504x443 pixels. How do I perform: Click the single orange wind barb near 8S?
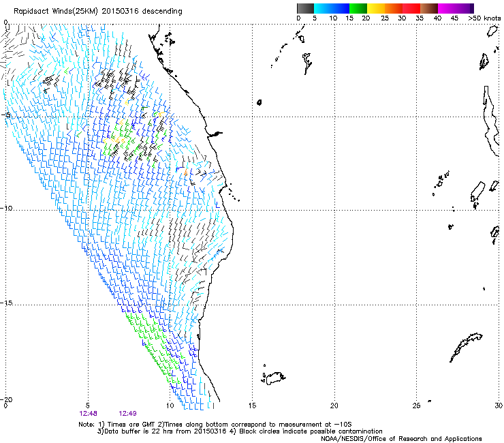tap(186, 172)
